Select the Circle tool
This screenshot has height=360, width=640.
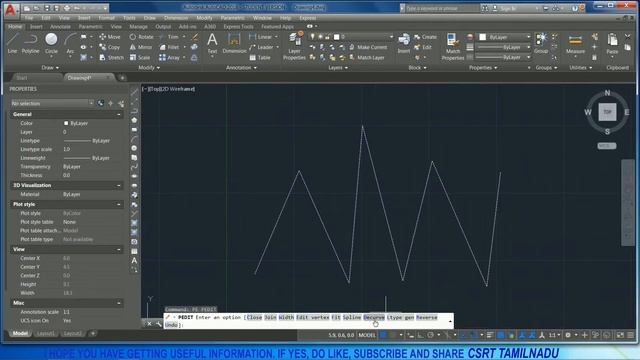click(51, 43)
